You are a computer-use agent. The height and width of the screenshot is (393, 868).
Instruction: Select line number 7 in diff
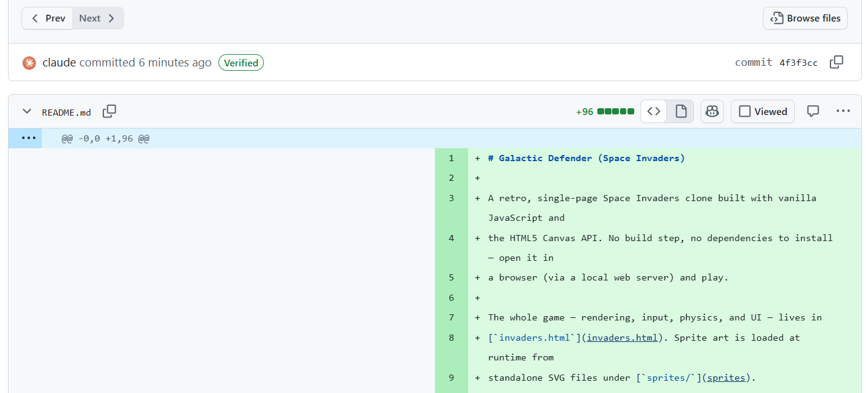[x=451, y=317]
